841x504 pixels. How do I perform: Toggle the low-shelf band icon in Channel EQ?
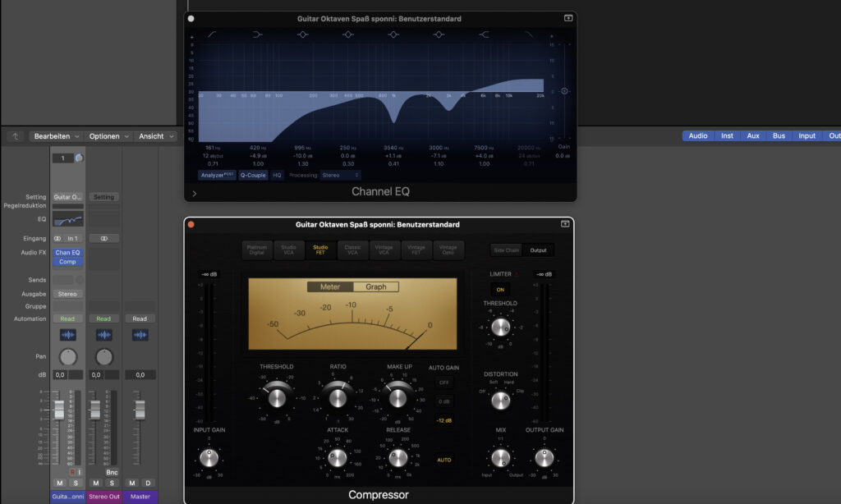pyautogui.click(x=257, y=34)
